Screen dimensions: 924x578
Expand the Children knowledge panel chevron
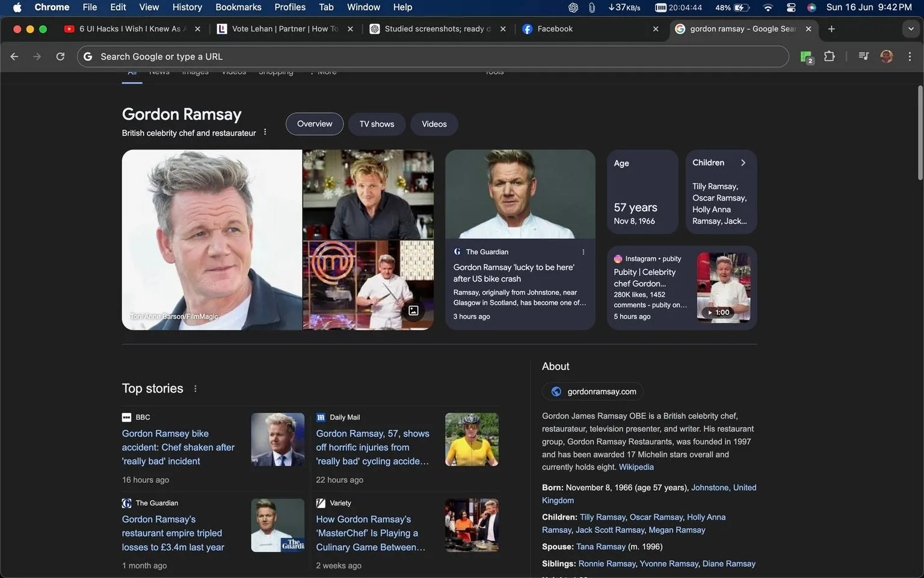(x=743, y=162)
